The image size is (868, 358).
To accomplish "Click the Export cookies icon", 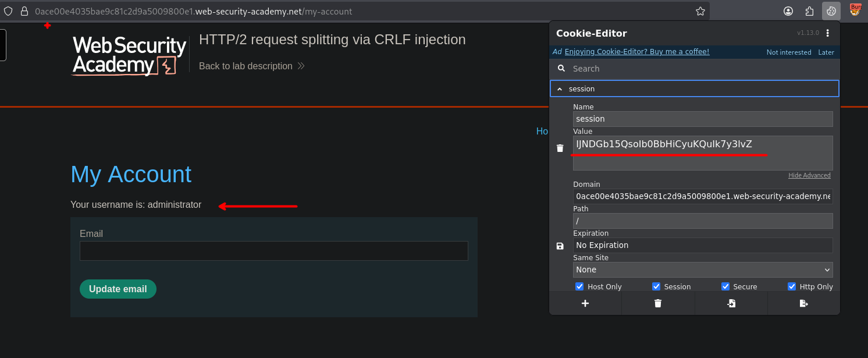I will [804, 303].
